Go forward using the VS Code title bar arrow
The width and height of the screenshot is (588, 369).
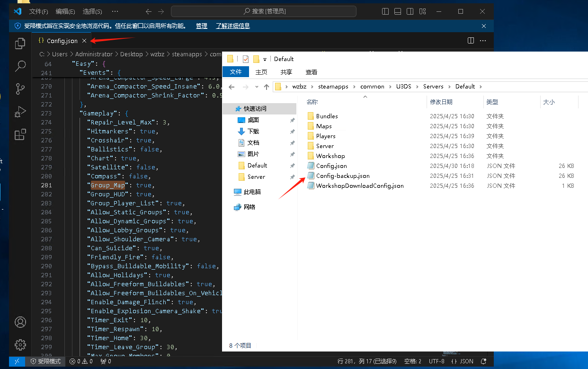tap(161, 11)
